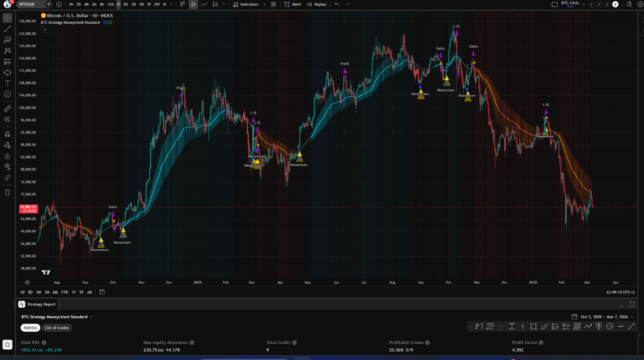Image resolution: width=644 pixels, height=360 pixels.
Task: Select the D daily interval
Action: pyautogui.click(x=118, y=4)
